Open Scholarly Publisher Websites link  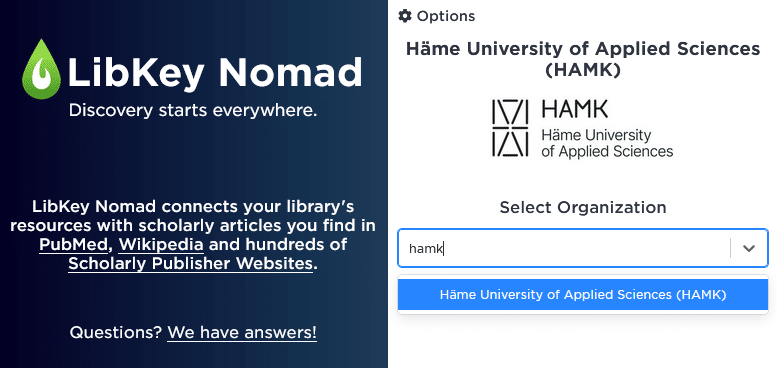coord(190,264)
